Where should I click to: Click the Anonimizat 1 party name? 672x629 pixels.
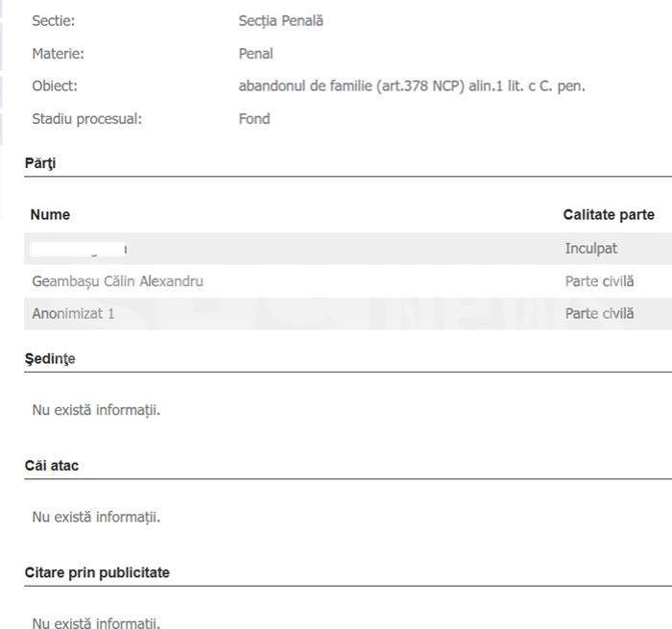pyautogui.click(x=74, y=313)
